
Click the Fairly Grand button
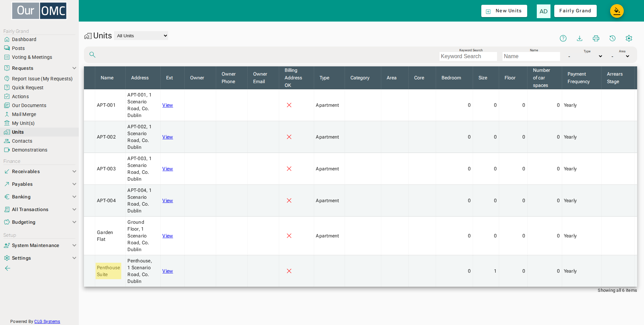click(575, 11)
